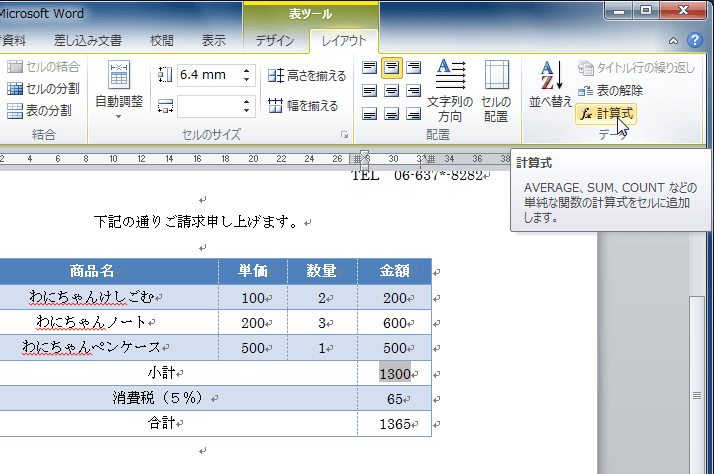Click Cell margins (セルの配置)
The width and height of the screenshot is (714, 474).
pos(496,91)
